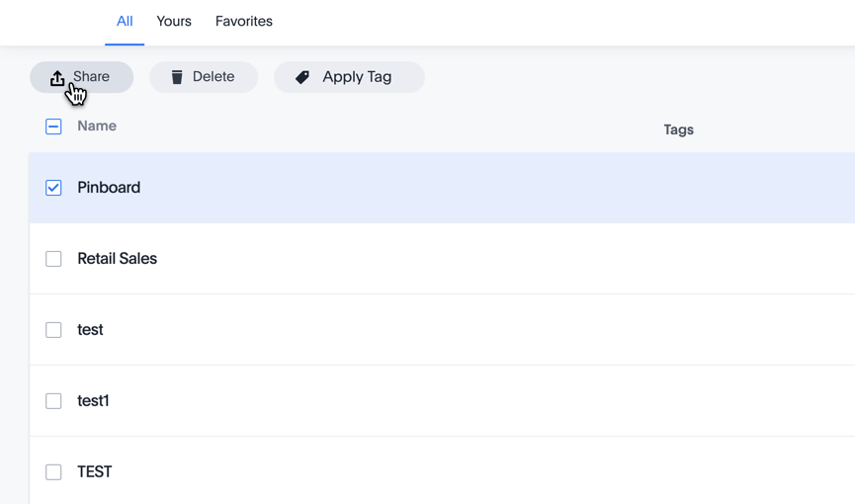Check the Retail Sales checkbox
The width and height of the screenshot is (855, 504).
click(x=53, y=259)
